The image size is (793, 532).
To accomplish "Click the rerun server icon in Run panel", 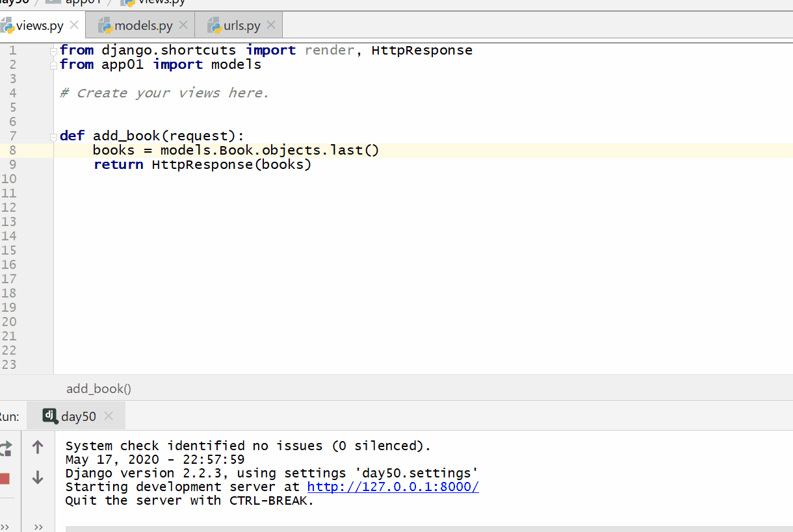I will point(6,448).
